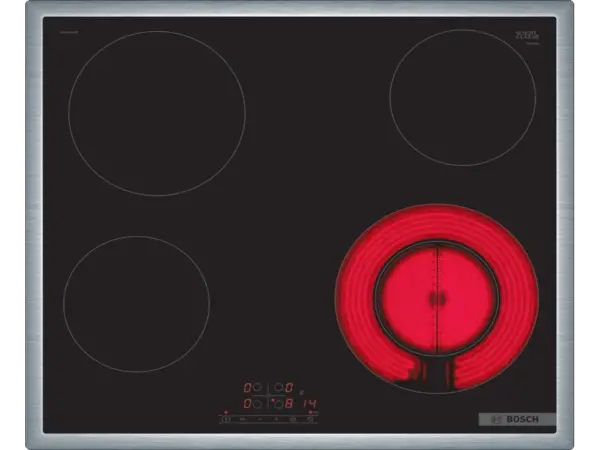Select the rear-right zone selector circle
This screenshot has height=450, width=600.
click(279, 387)
